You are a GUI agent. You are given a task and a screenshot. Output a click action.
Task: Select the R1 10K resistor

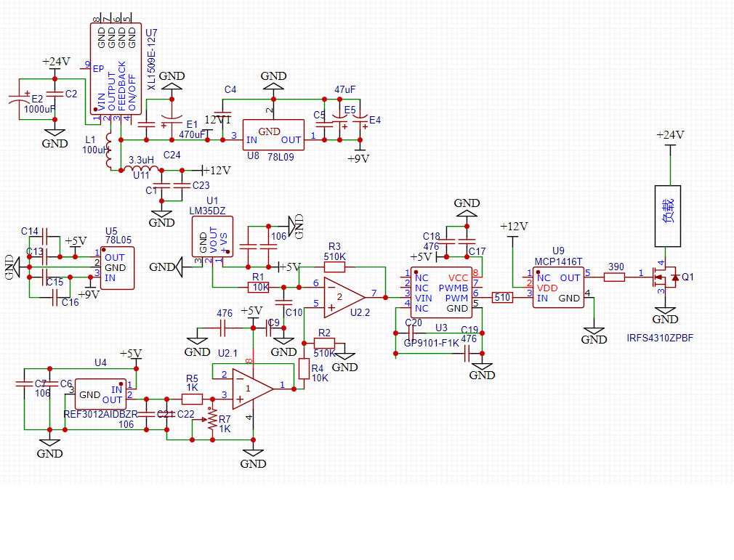259,288
